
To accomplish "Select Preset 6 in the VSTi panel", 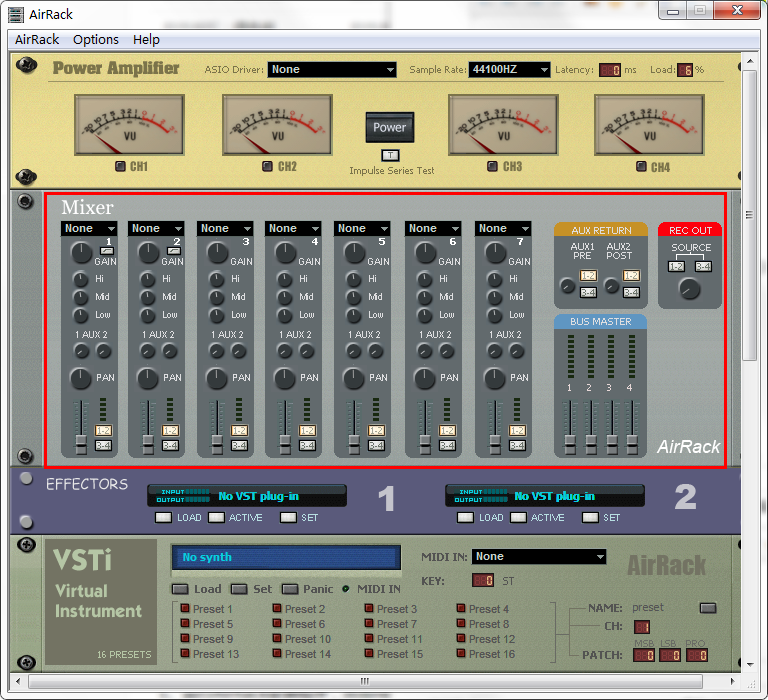I will 277,624.
